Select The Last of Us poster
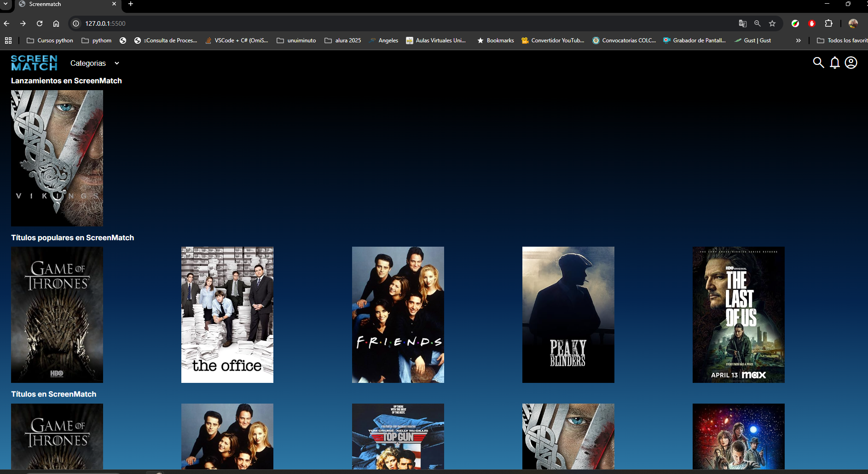The image size is (868, 474). tap(739, 315)
